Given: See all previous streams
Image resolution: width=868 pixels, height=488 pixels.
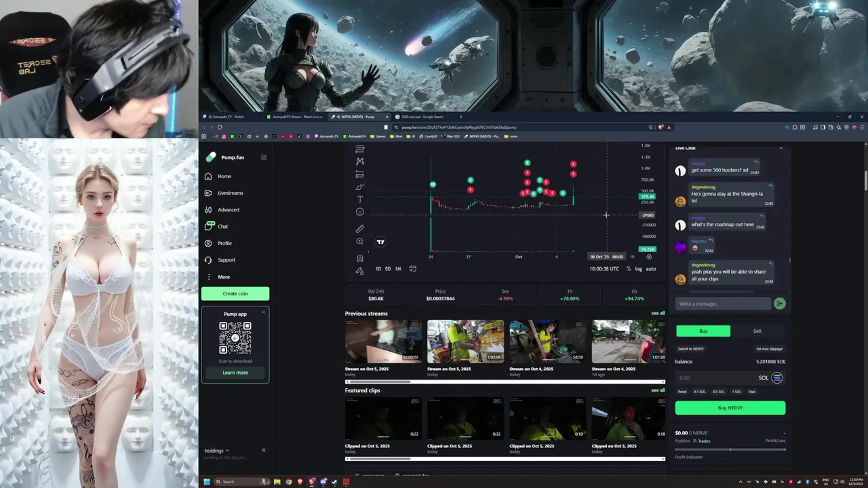Looking at the screenshot, I should 658,313.
